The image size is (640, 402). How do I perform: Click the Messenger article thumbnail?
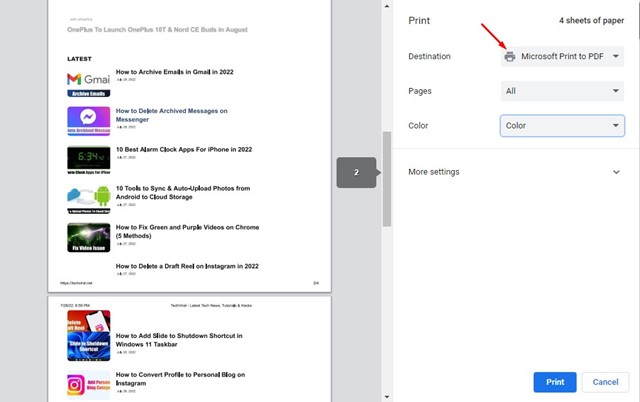[x=89, y=121]
